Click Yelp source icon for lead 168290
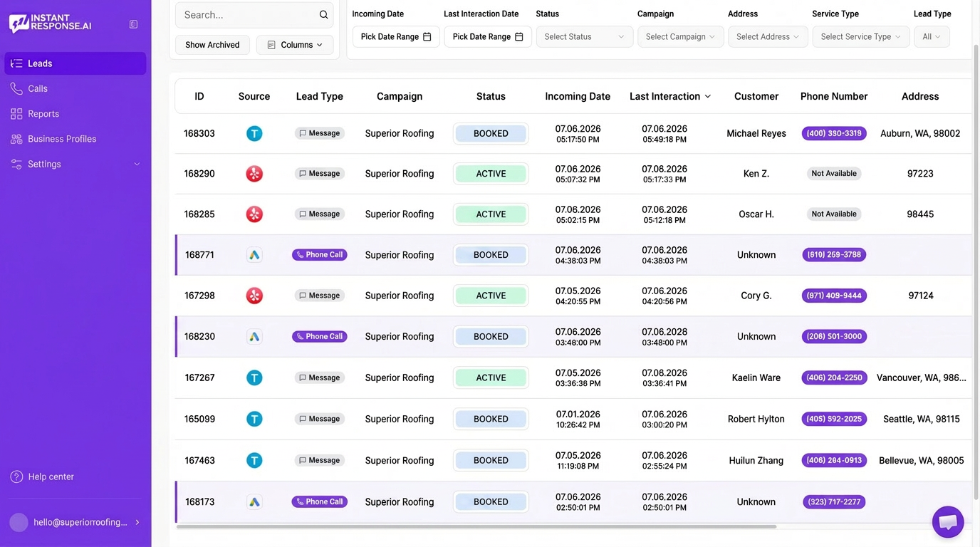 tap(254, 174)
